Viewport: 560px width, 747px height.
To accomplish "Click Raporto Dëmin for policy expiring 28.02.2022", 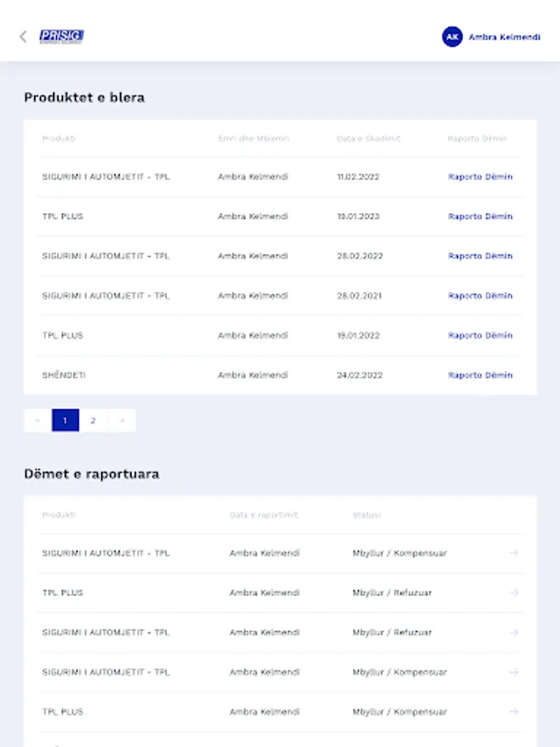I will click(x=480, y=256).
